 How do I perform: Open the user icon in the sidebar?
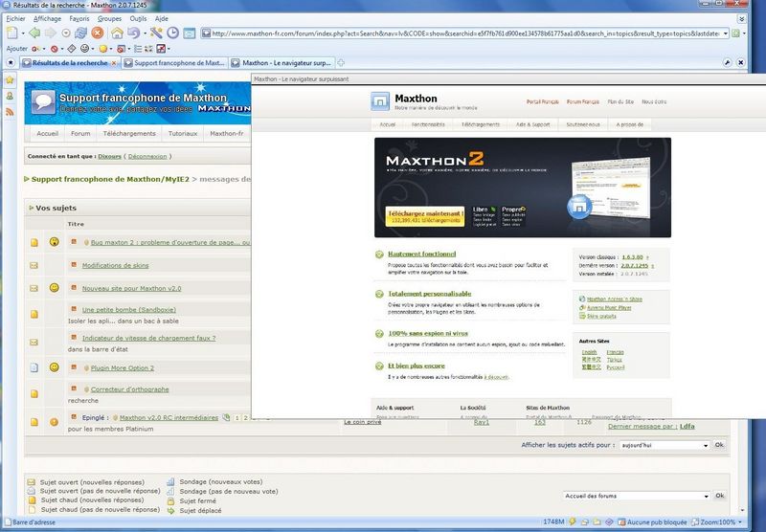tap(10, 96)
